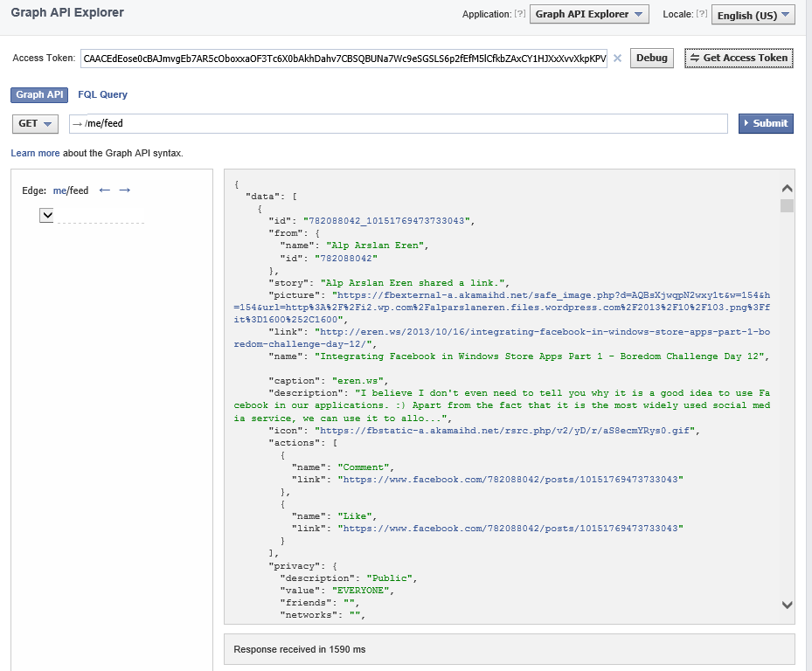Screen dimensions: 812x671
Task: Open the field selector dropdown under Edge
Action: point(47,215)
